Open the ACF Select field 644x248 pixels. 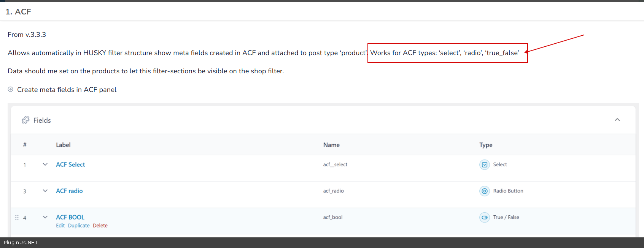pos(70,164)
